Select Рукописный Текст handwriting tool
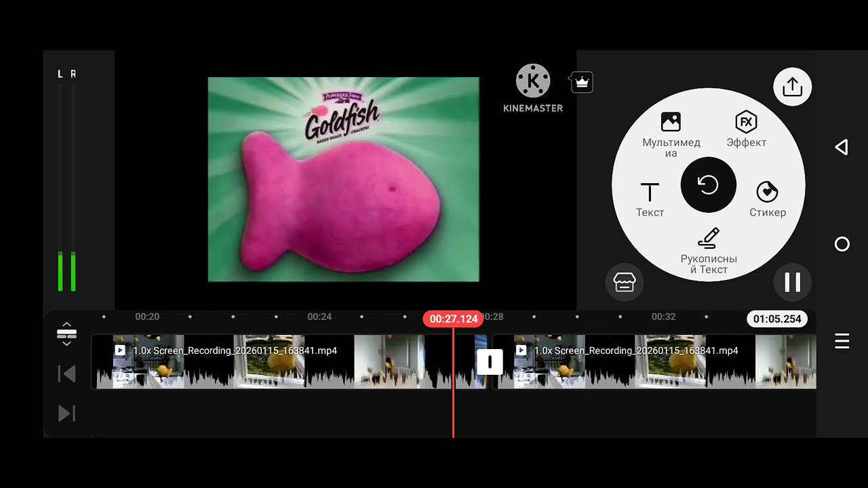Screen dimensions: 868x488 pyautogui.click(x=709, y=251)
